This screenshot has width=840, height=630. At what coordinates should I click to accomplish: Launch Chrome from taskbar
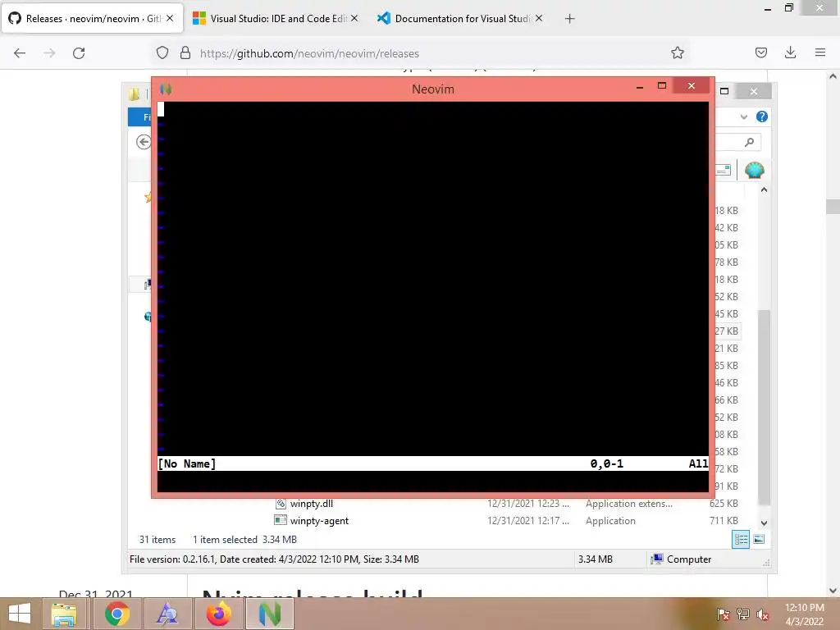pos(116,614)
